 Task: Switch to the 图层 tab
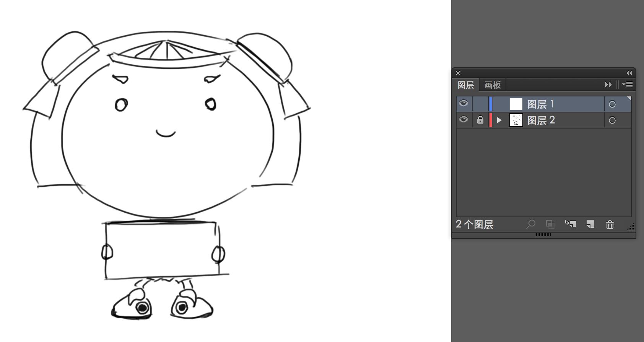point(466,85)
